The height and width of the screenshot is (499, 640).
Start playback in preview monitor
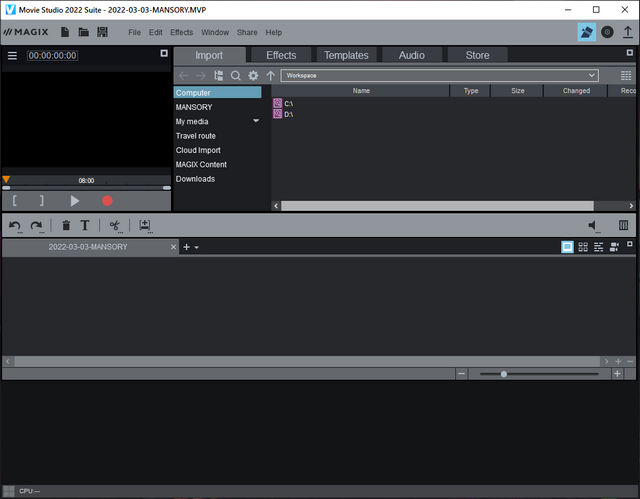pyautogui.click(x=74, y=201)
